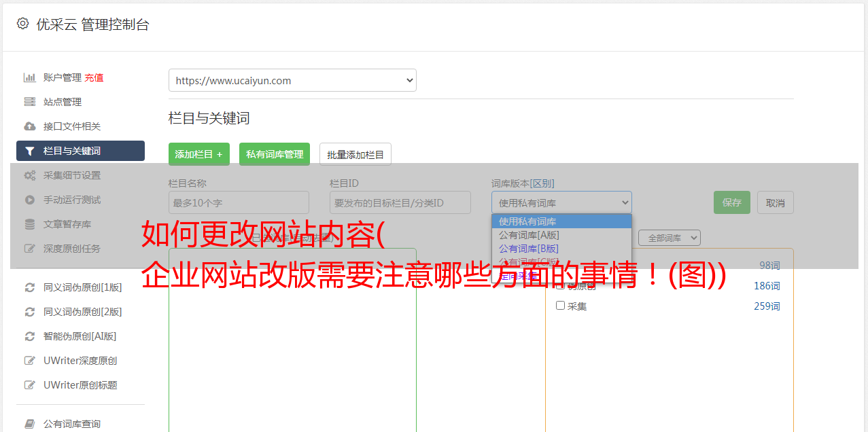Open 手动运行测试 via its play icon
The height and width of the screenshot is (432, 868).
coord(30,200)
